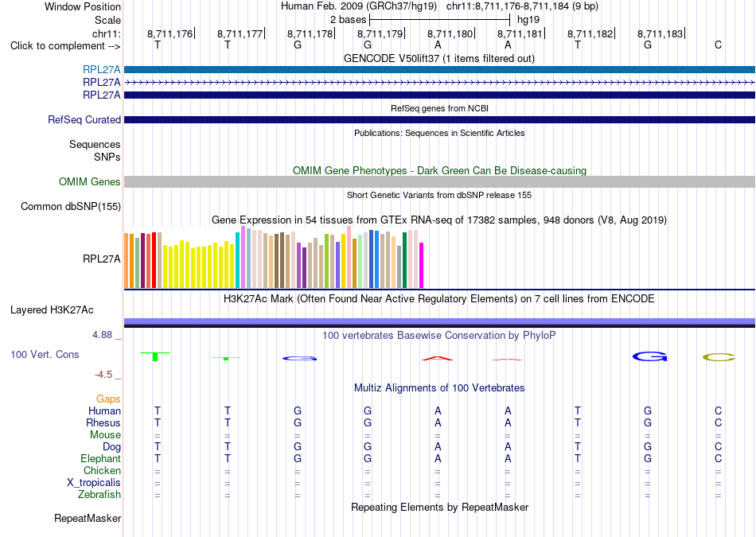756x537 pixels.
Task: Click 'Short Genetic Variants from dbSNP release 155'
Action: [x=439, y=195]
